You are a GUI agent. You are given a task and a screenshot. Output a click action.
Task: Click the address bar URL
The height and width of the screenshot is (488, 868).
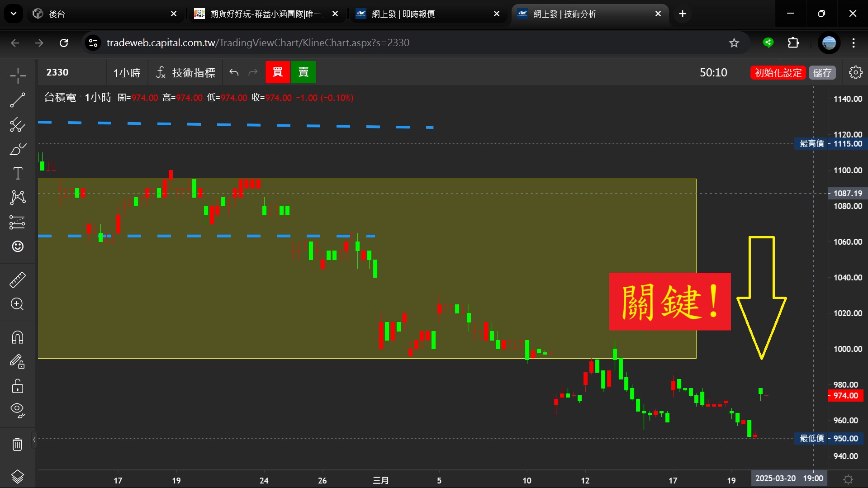[258, 43]
